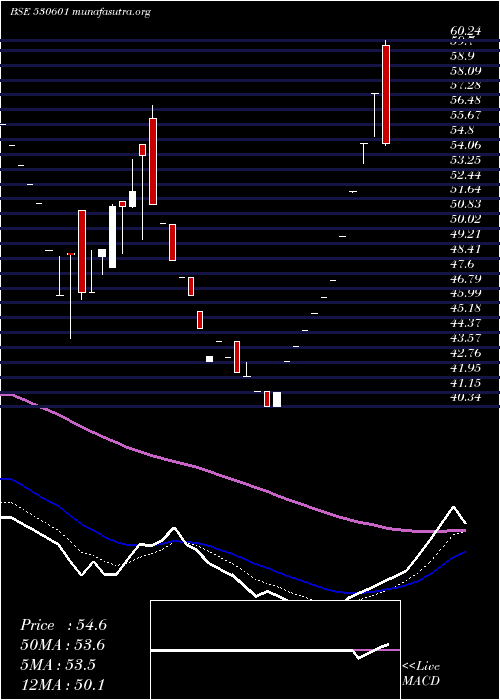Click inside the Live MACD inset chart
Image resolution: width=500 pixels, height=700 pixels.
(x=275, y=650)
